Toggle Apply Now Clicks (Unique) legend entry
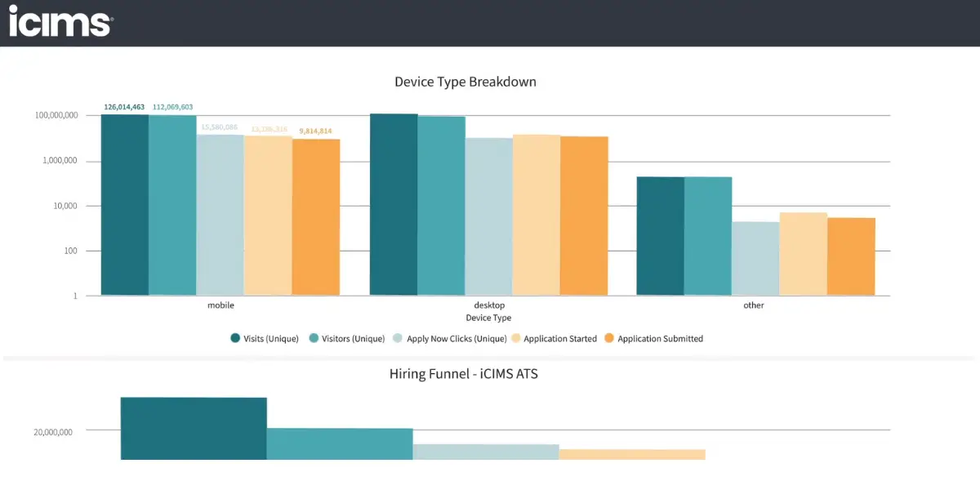This screenshot has height=490, width=980. (x=449, y=339)
